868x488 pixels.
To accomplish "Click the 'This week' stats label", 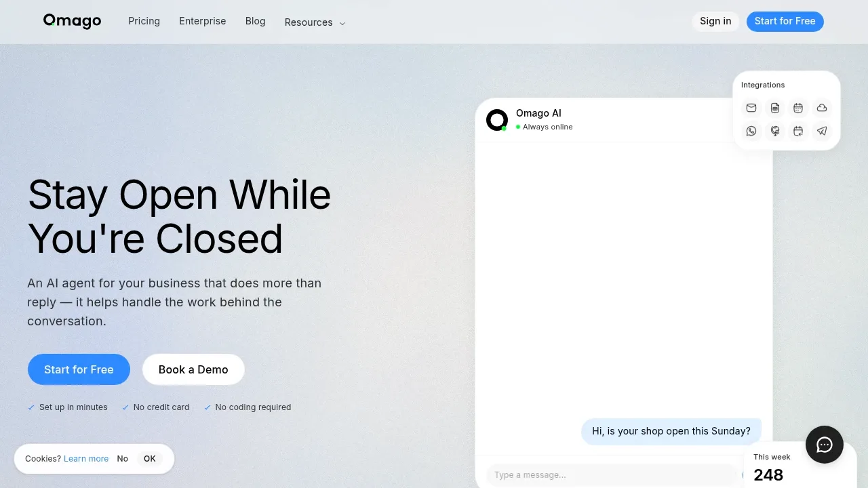I will click(x=772, y=457).
